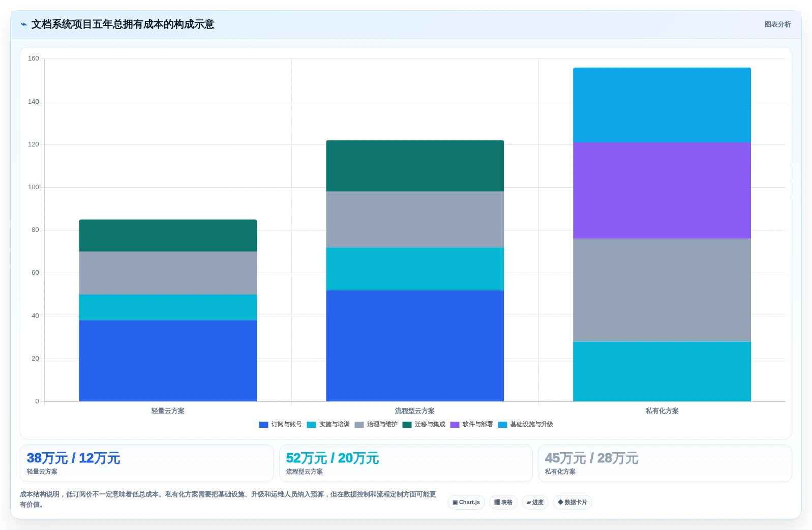Hide the 软件与部署 series via legend label
The height and width of the screenshot is (530, 812).
pos(477,425)
